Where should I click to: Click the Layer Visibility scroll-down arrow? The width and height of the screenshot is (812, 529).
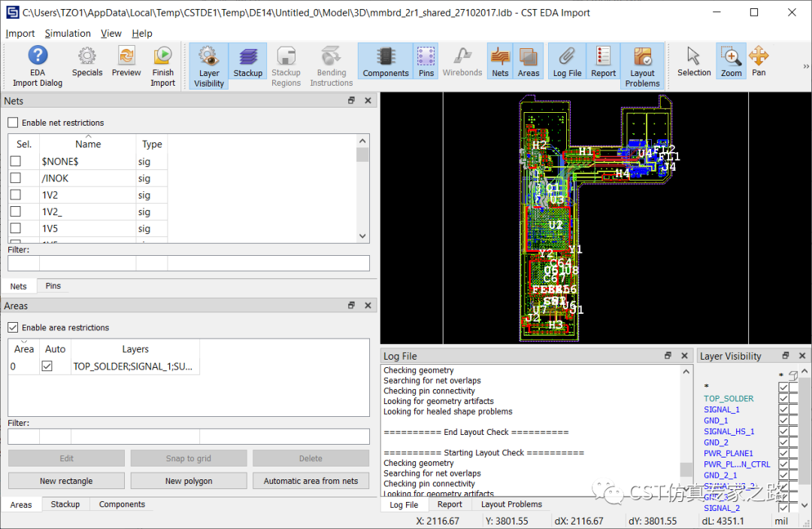coord(804,505)
